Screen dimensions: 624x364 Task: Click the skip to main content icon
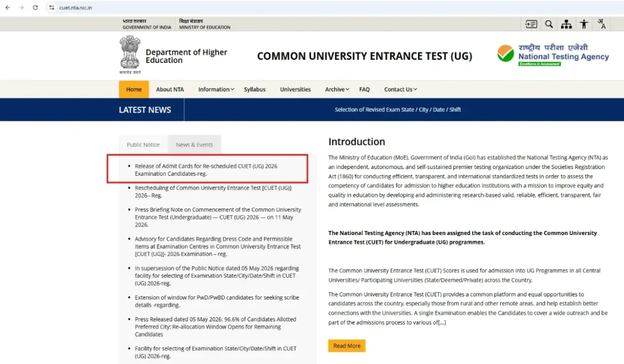531,25
